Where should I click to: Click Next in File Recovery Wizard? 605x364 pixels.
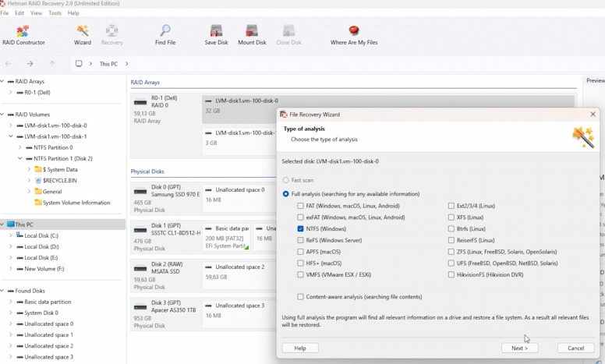click(520, 348)
